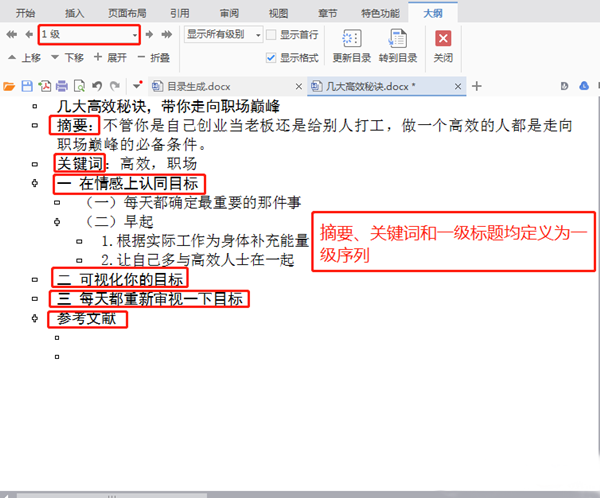Image resolution: width=600 pixels, height=498 pixels.
Task: Open the outline level dropdown showing 1 级
Action: 134,35
